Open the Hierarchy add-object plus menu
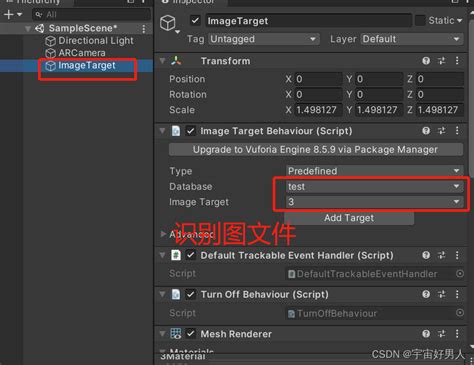Image resolution: width=474 pixels, height=365 pixels. coord(12,14)
